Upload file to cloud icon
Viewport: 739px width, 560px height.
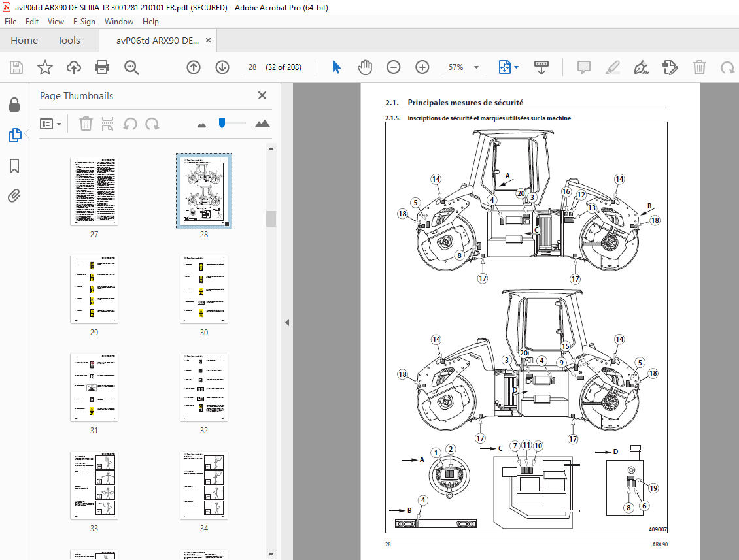[73, 67]
